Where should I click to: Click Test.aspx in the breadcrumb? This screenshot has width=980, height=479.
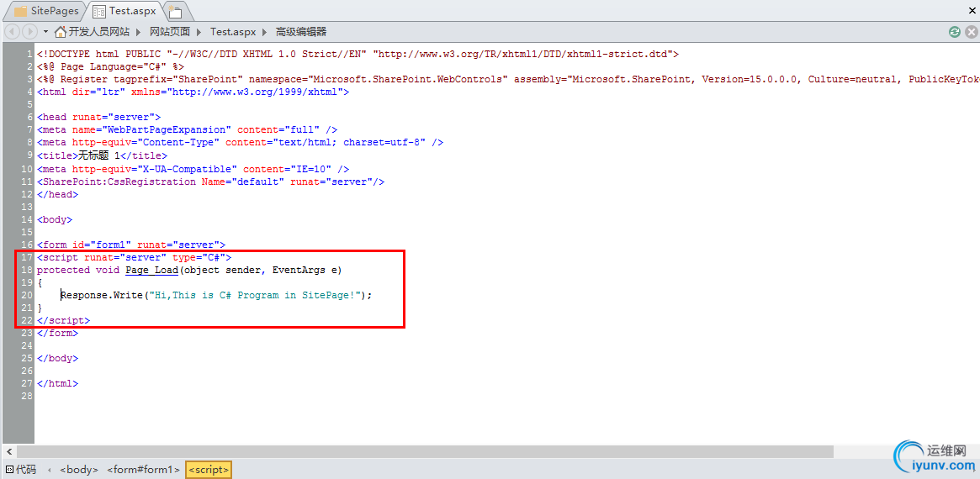(x=232, y=32)
